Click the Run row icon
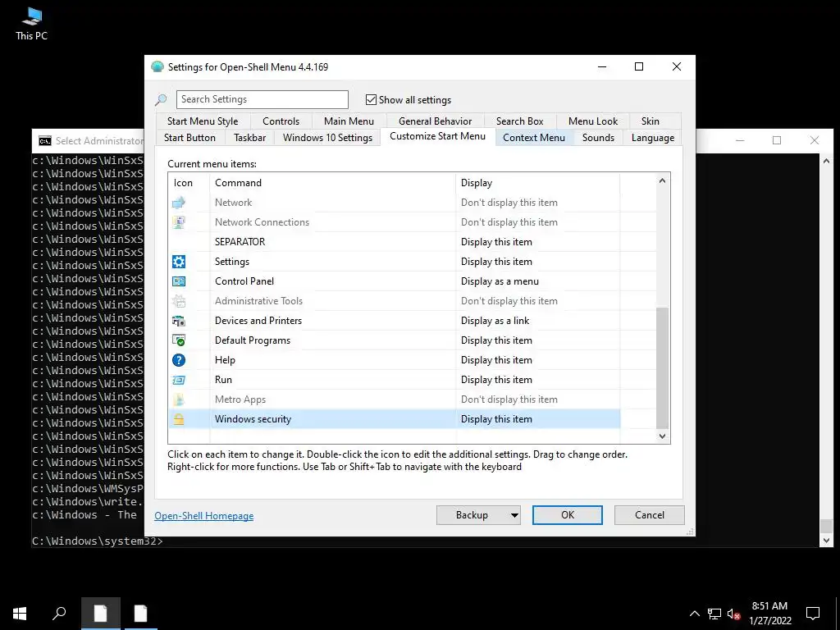The width and height of the screenshot is (840, 630). click(179, 380)
